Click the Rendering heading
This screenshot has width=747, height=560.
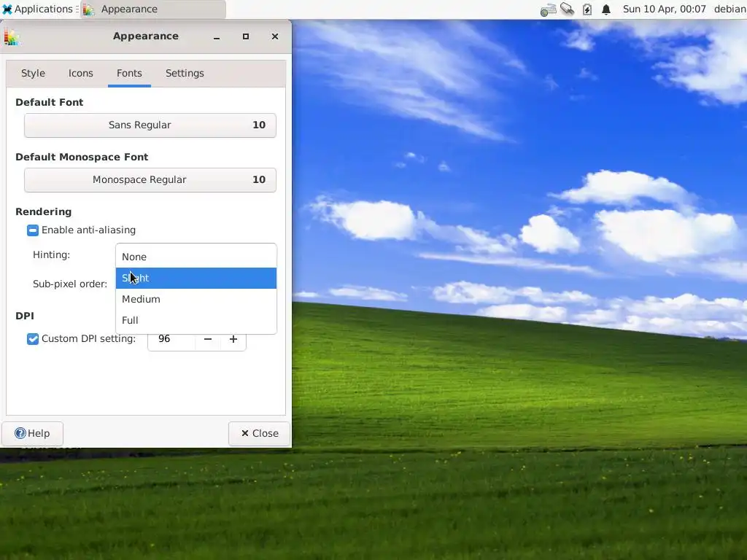click(x=43, y=212)
